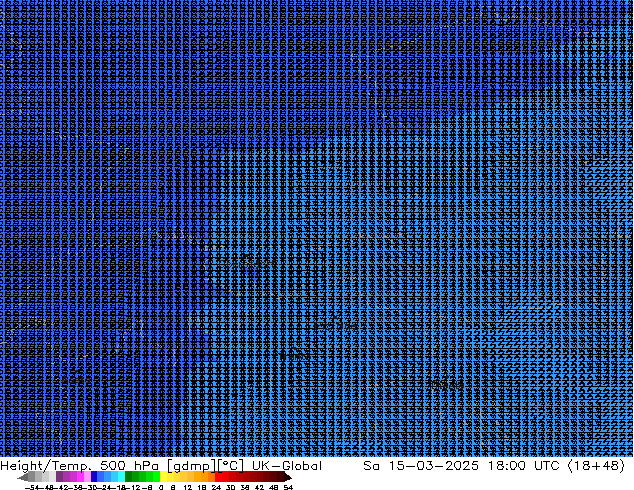Select the dark blue -30 legend swatch

pos(94,477)
